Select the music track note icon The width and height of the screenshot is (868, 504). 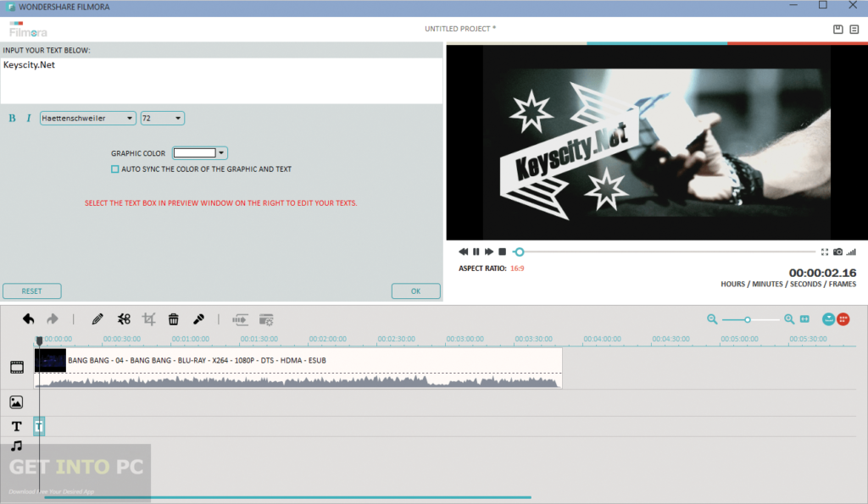(17, 446)
